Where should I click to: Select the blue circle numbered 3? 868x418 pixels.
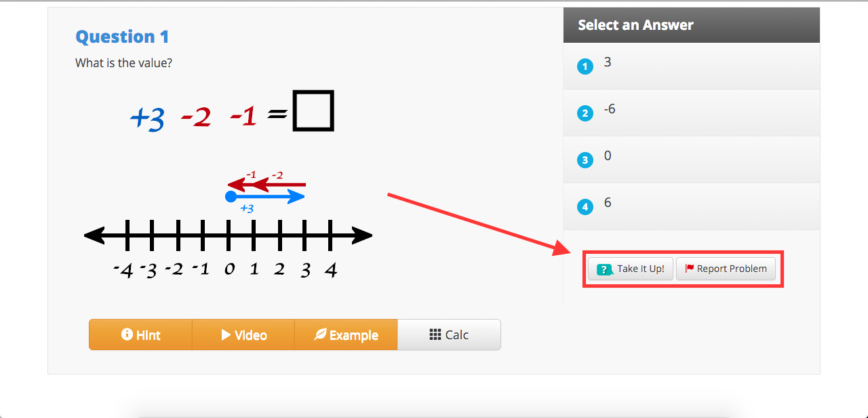(585, 160)
